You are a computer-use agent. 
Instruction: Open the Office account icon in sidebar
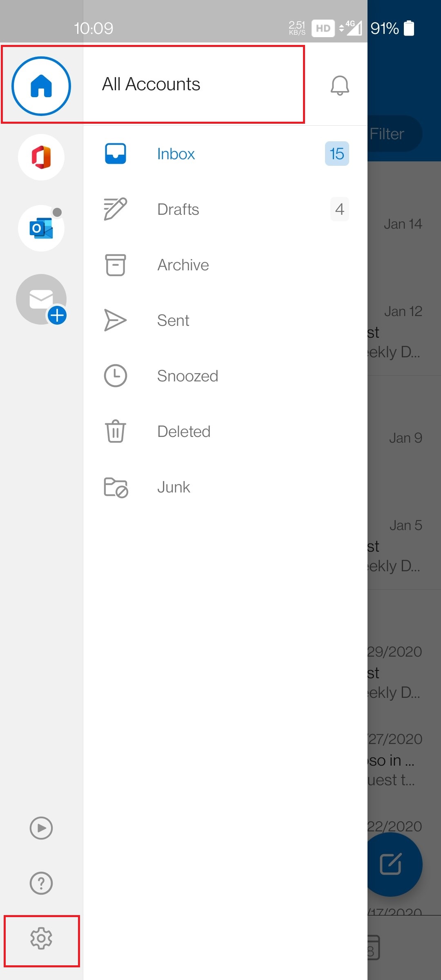pyautogui.click(x=41, y=157)
